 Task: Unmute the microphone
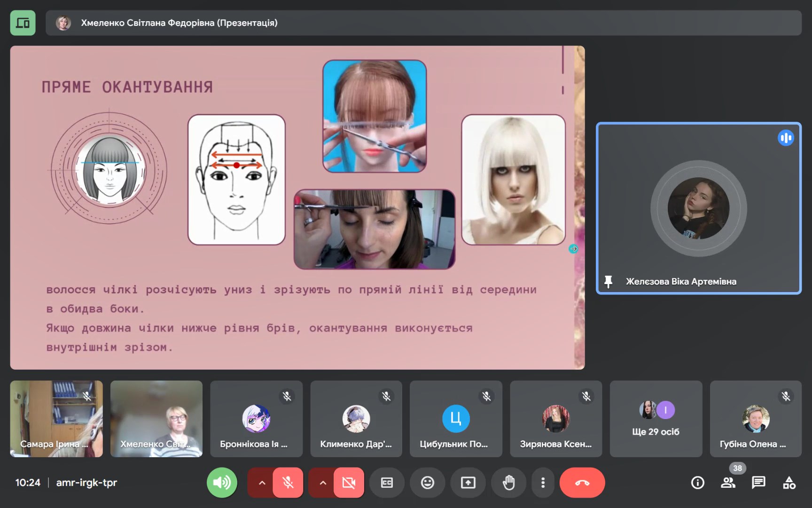pyautogui.click(x=288, y=482)
